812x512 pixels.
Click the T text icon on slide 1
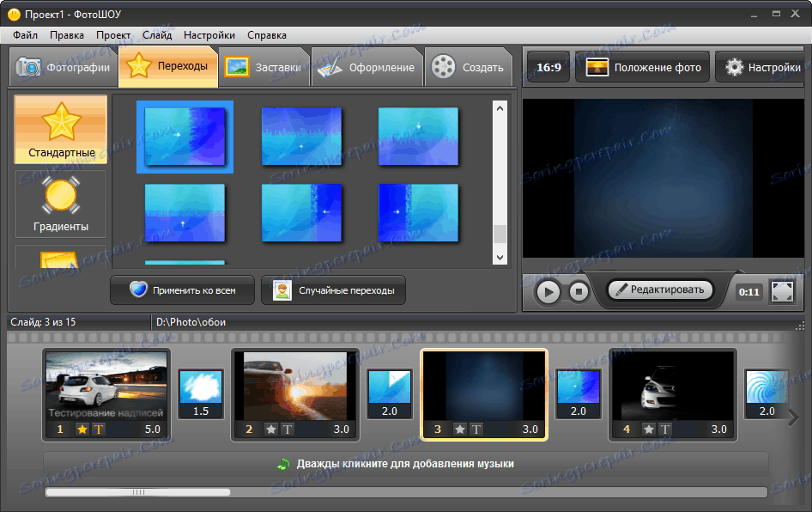coord(99,429)
